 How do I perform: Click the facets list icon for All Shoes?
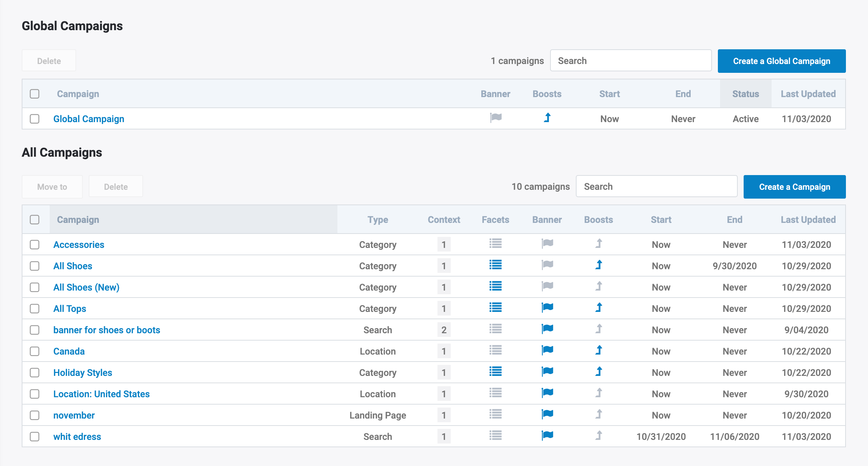(x=495, y=265)
